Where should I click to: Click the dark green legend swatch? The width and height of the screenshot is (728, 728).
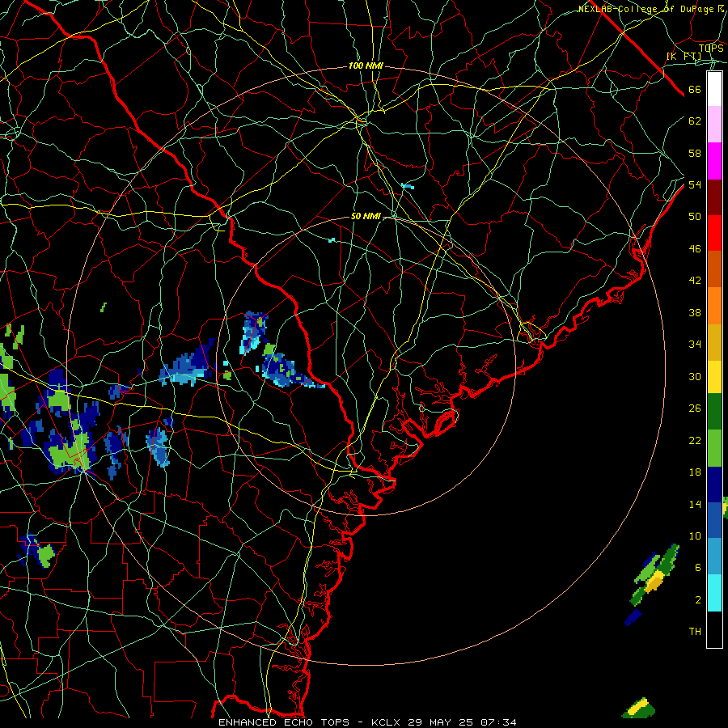[714, 412]
